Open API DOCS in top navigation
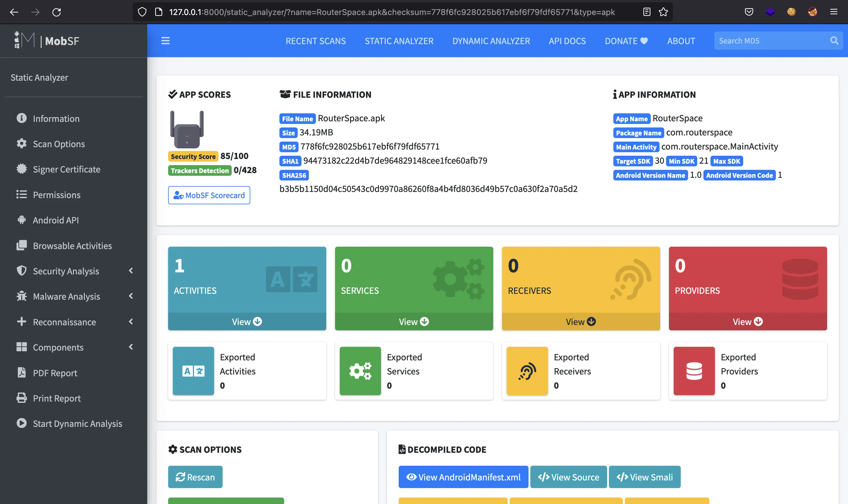Image resolution: width=848 pixels, height=504 pixels. [x=567, y=41]
